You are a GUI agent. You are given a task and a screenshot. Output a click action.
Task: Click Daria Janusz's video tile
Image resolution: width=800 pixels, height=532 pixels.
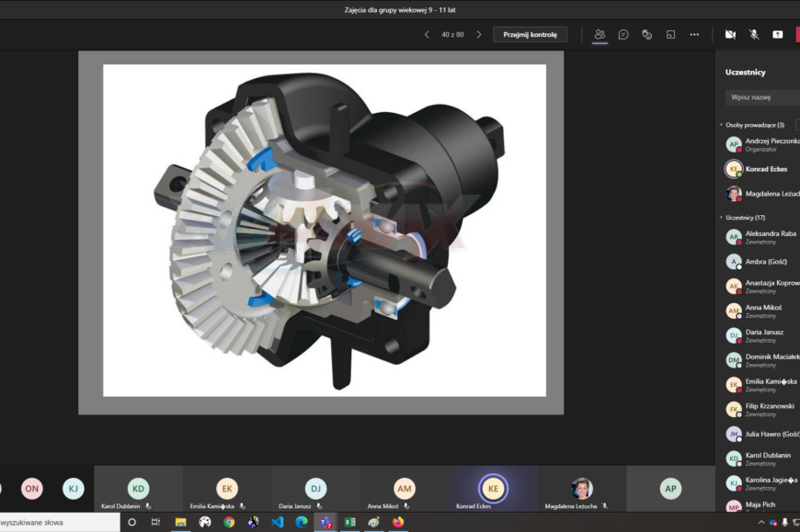click(x=315, y=489)
